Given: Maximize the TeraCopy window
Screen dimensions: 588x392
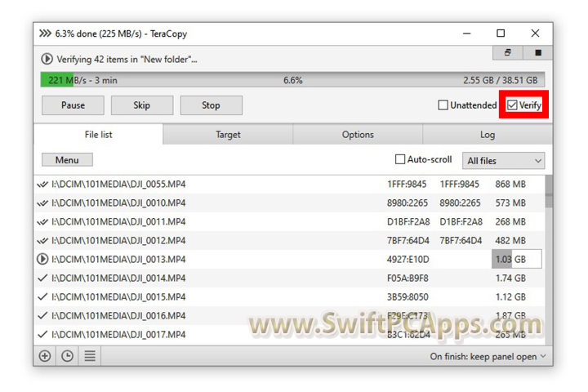Looking at the screenshot, I should pyautogui.click(x=501, y=33).
